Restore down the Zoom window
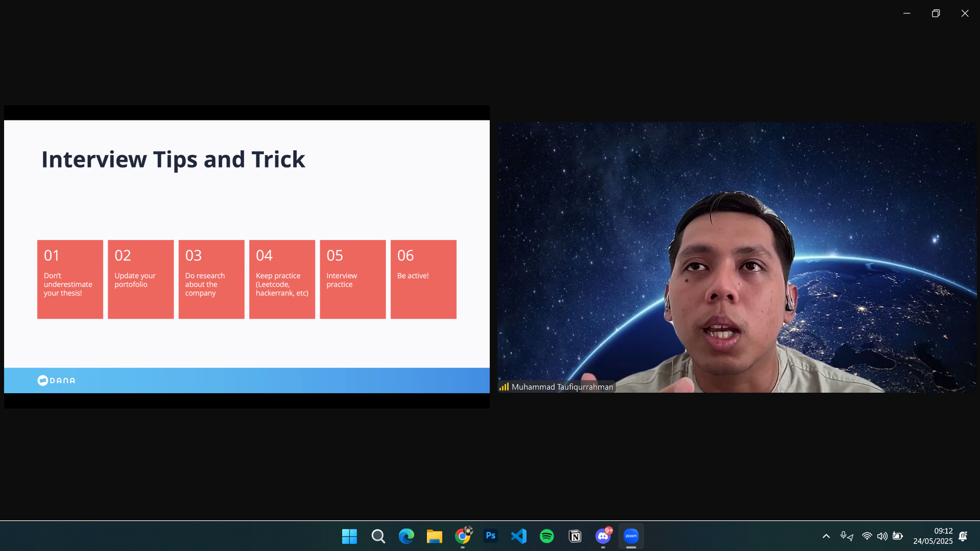This screenshot has width=980, height=551. point(936,13)
